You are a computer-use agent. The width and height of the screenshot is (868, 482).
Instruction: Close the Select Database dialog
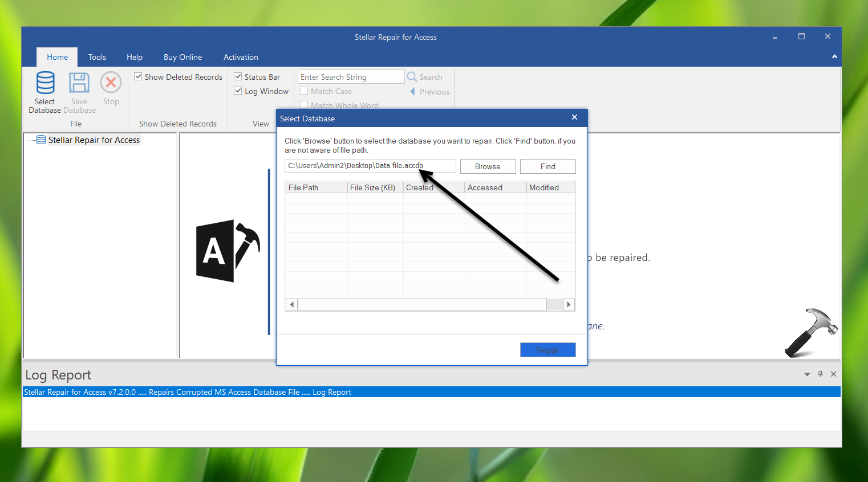[574, 117]
